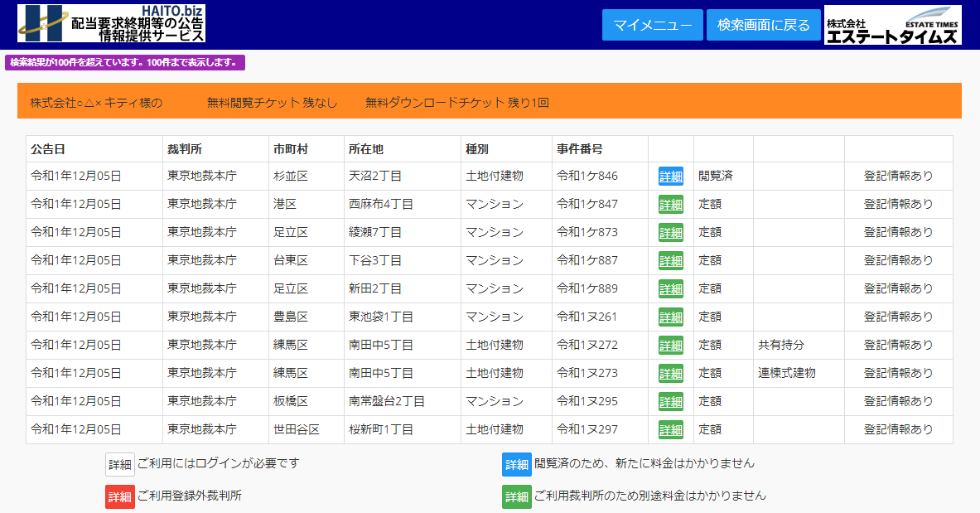Image resolution: width=980 pixels, height=513 pixels.
Task: Open 詳細 for case 令和1ケ889
Action: click(670, 288)
